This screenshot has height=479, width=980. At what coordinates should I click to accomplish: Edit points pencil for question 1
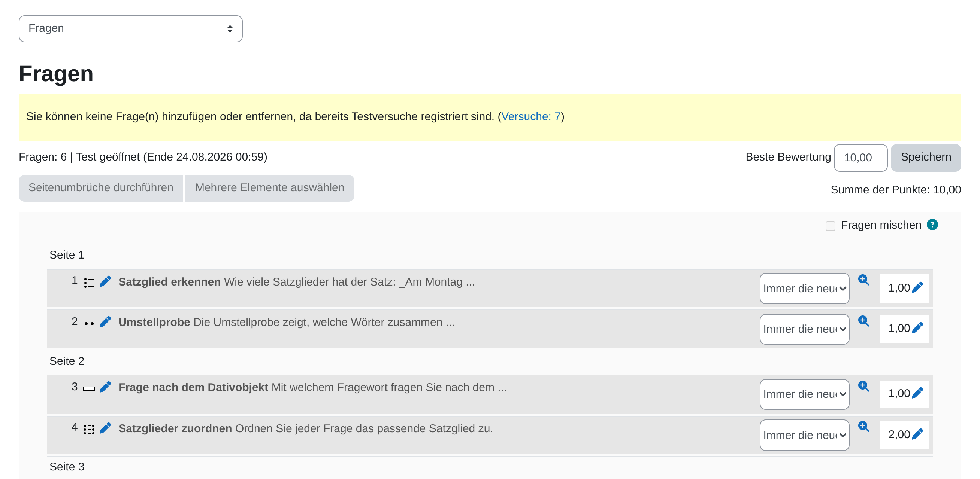pyautogui.click(x=917, y=287)
